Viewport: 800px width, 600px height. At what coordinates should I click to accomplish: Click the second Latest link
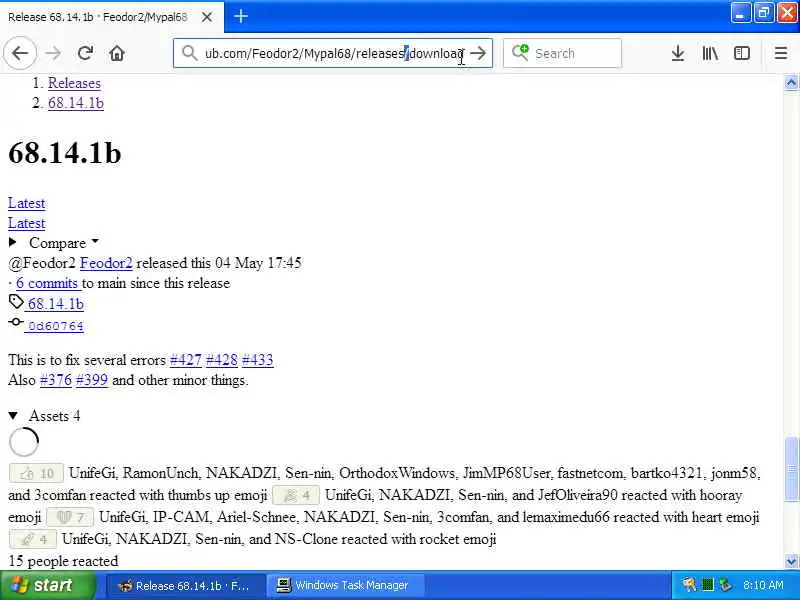pos(27,223)
